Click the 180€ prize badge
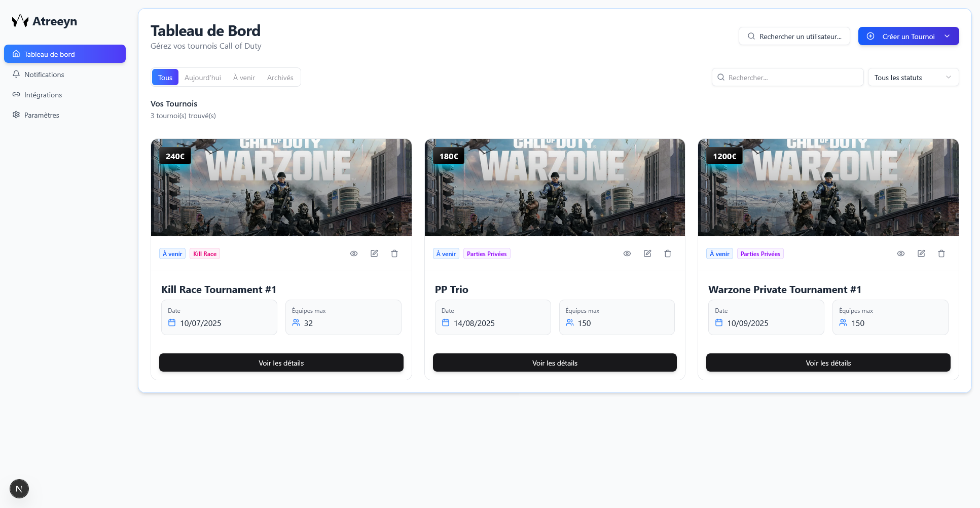The height and width of the screenshot is (508, 980). tap(449, 156)
